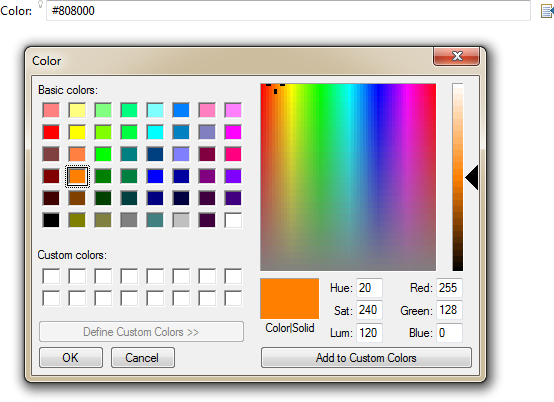Click the OK button
The width and height of the screenshot is (554, 402).
71,357
